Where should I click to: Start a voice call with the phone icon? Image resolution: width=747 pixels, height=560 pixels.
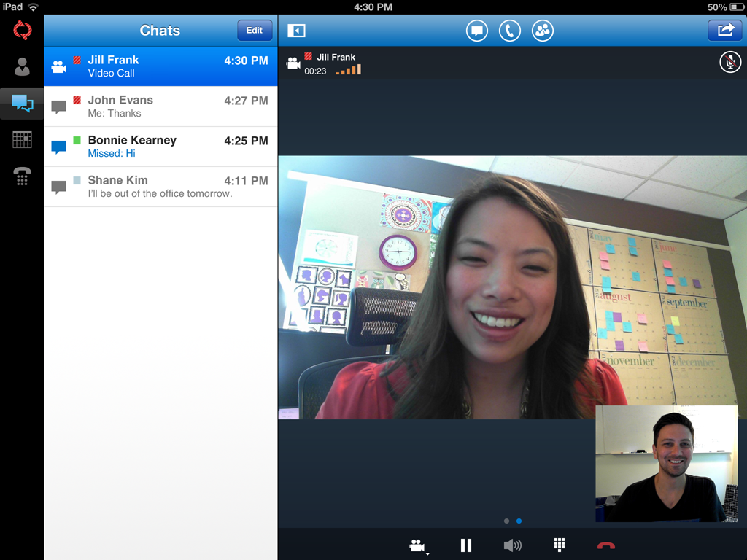click(x=509, y=30)
